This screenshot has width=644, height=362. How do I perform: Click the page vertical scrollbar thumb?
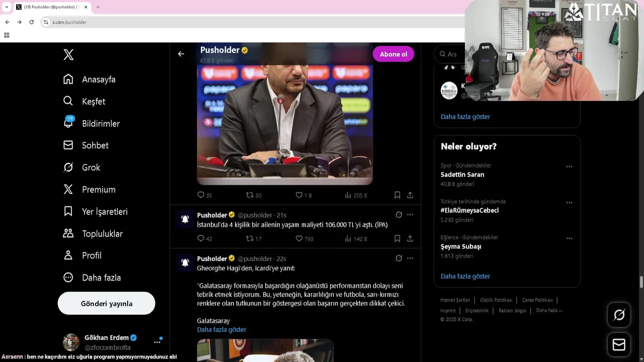(641, 282)
